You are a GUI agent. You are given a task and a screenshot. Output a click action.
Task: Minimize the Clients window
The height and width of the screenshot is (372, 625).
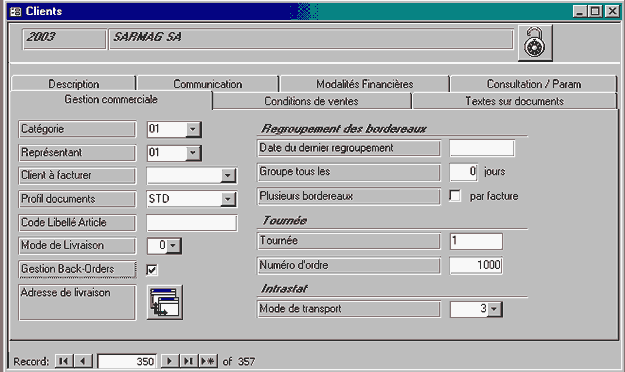click(x=580, y=11)
